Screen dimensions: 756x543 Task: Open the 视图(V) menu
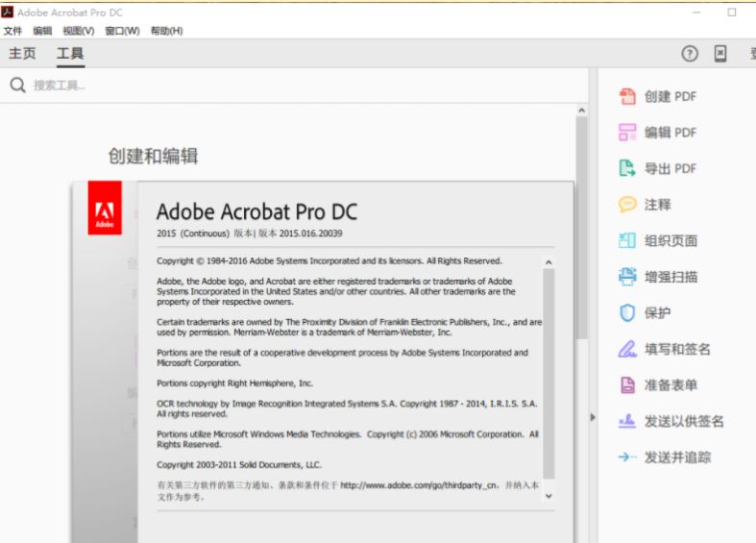[79, 31]
